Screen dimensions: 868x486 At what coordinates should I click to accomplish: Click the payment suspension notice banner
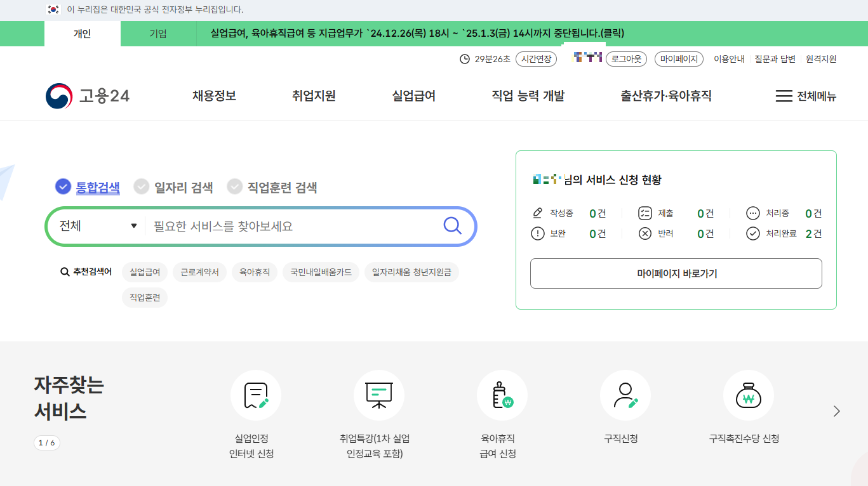point(417,34)
